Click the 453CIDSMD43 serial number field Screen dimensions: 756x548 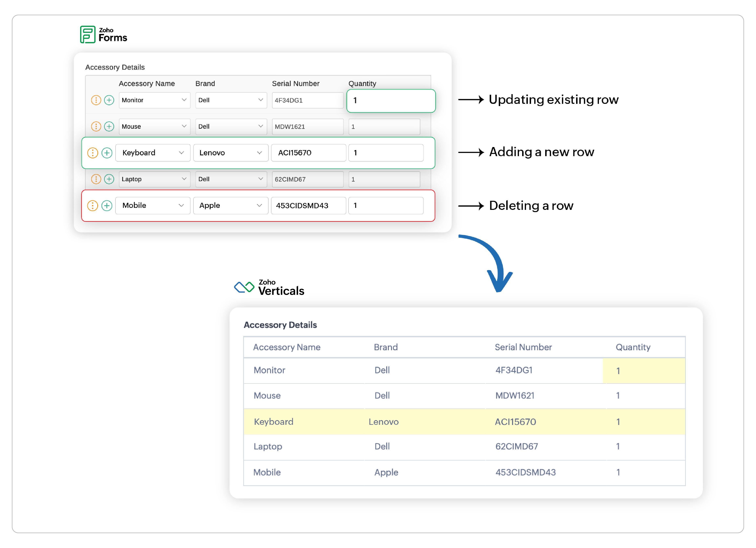(x=308, y=206)
